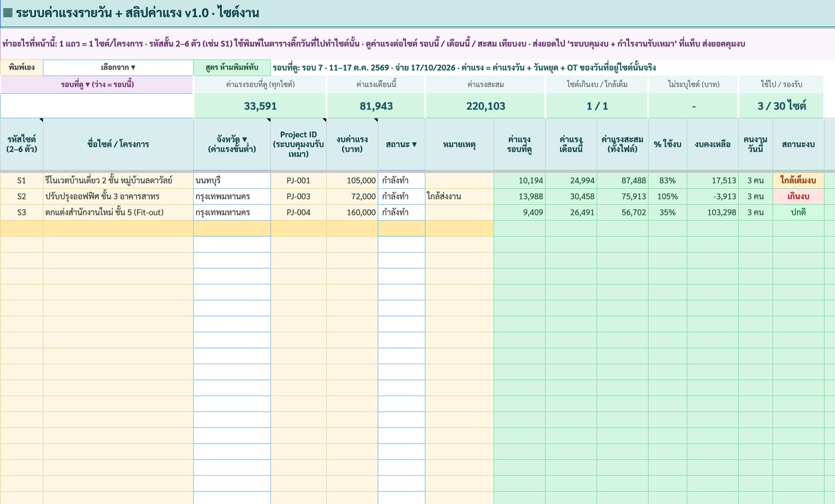This screenshot has width=835, height=504.
Task: Select the note cell 'ใกล้ส่งงาน'
Action: click(459, 197)
